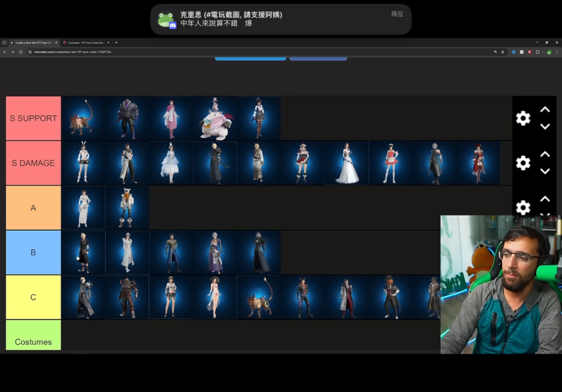The image size is (562, 392).
Task: Move tier A up with chevron
Action: [x=545, y=199]
